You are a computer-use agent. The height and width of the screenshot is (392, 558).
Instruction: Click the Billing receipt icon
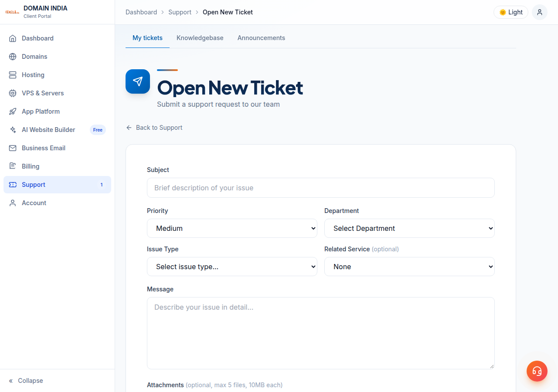13,166
